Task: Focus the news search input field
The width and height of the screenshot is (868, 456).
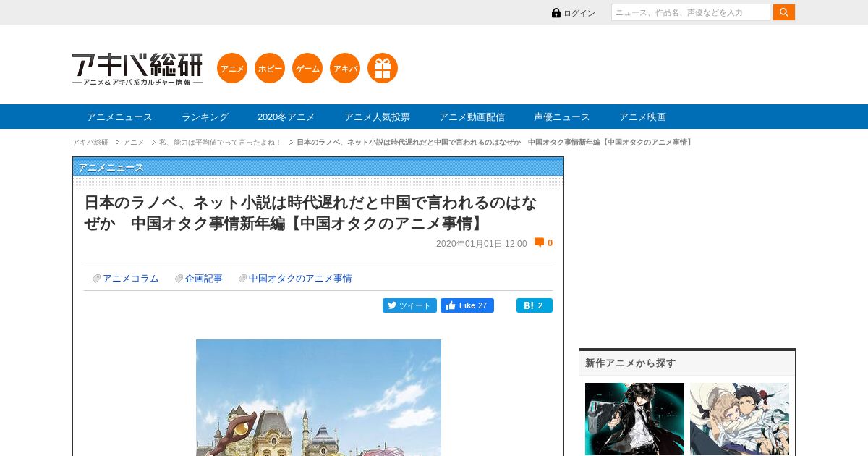Action: point(691,12)
